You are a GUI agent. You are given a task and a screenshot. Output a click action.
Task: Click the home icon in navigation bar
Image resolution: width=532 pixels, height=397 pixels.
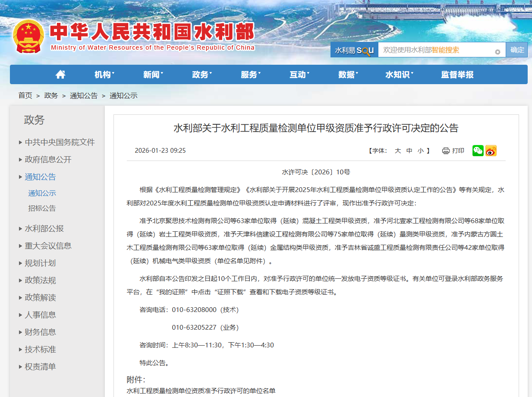[60, 75]
